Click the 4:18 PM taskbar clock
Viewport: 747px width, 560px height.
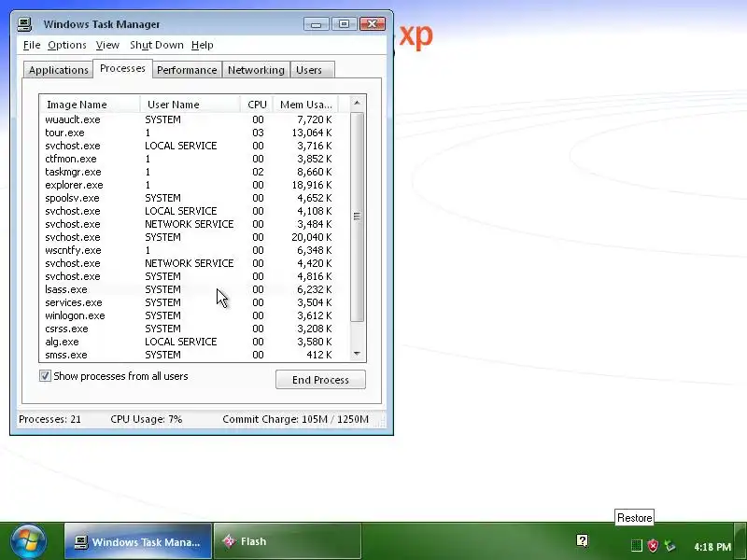point(712,547)
